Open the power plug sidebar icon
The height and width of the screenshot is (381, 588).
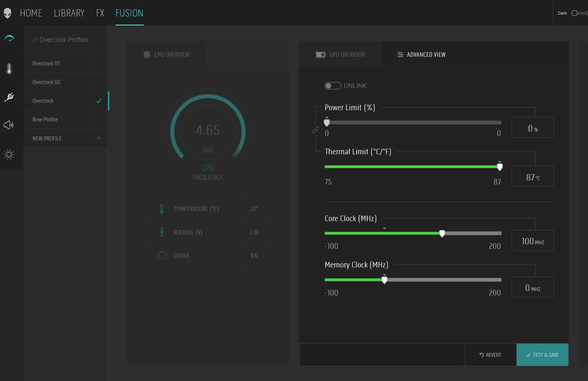9,97
